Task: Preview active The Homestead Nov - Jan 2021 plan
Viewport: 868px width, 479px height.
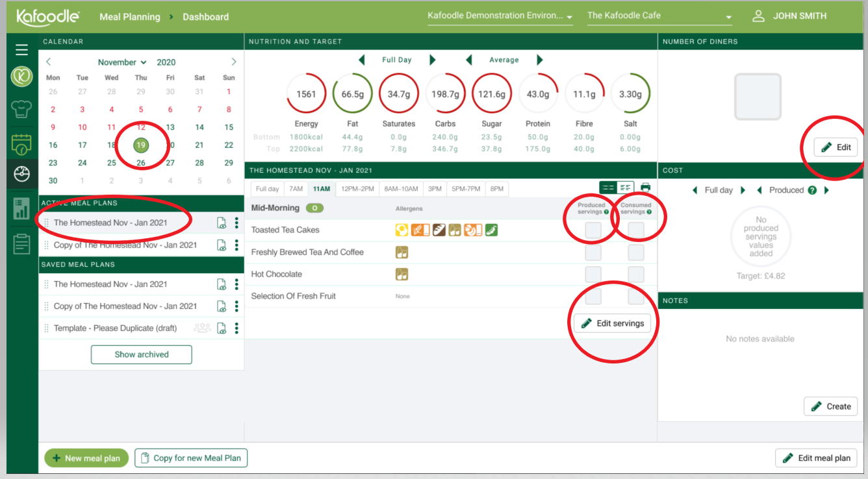Action: [x=222, y=223]
